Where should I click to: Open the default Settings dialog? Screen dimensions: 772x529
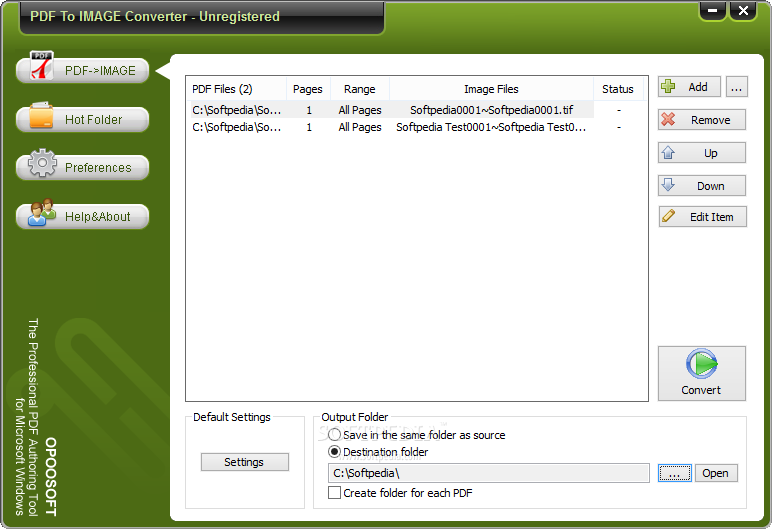[245, 462]
